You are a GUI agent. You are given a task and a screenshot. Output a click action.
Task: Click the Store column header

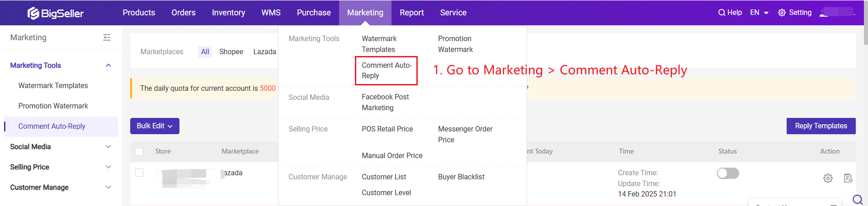click(x=163, y=152)
